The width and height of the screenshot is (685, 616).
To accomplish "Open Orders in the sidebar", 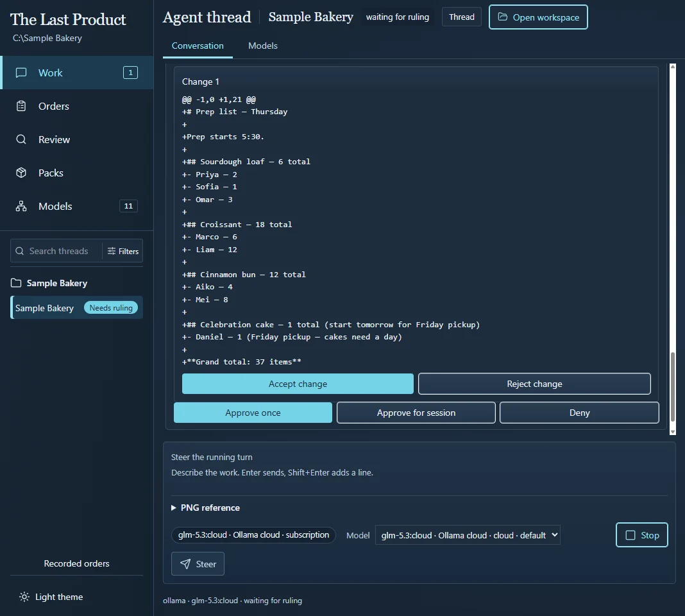I will pyautogui.click(x=77, y=107).
